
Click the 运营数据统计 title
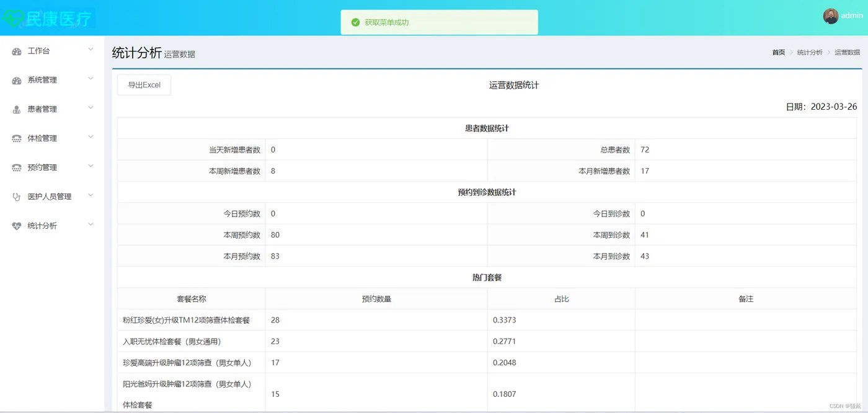click(x=514, y=85)
